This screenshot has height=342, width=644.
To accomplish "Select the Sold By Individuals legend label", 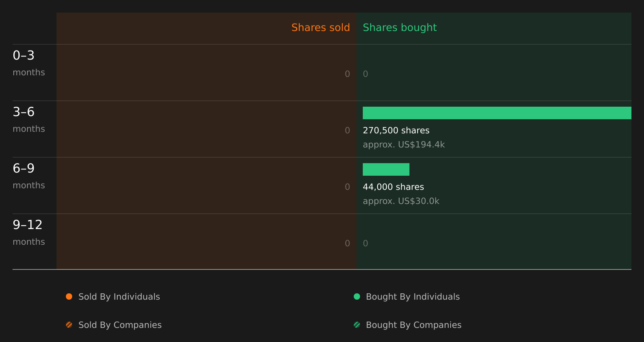I will (x=119, y=297).
